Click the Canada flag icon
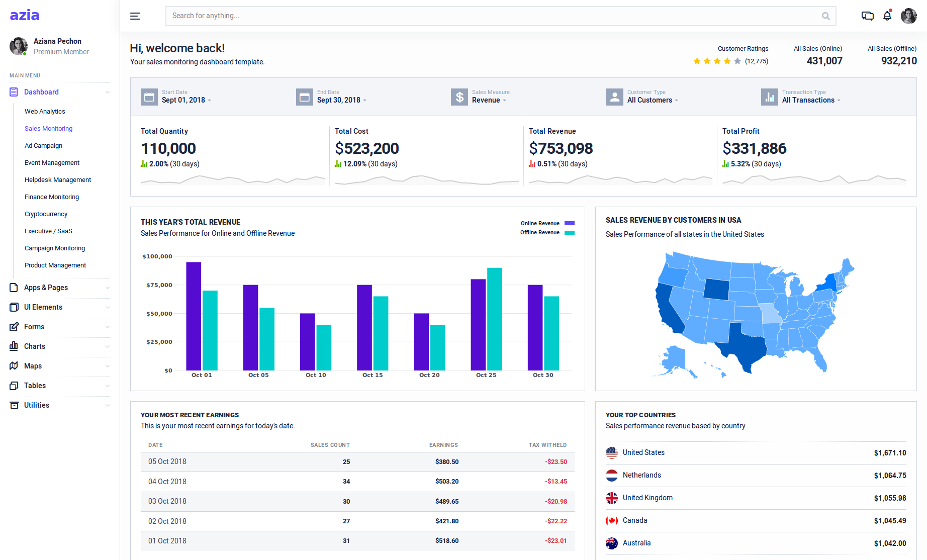Image resolution: width=927 pixels, height=560 pixels. (612, 521)
